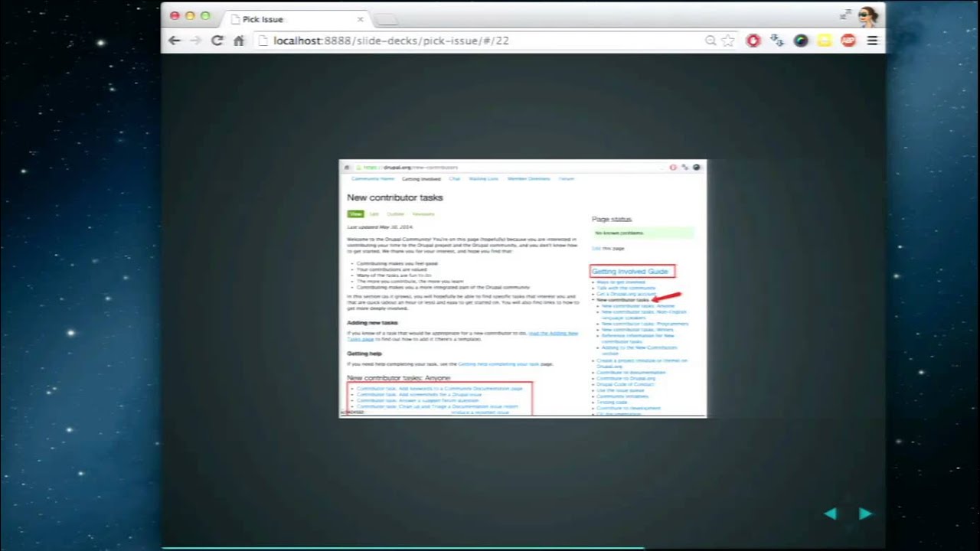The image size is (980, 551).
Task: Click the New contributor tasks screenshot on the slide
Action: [523, 289]
